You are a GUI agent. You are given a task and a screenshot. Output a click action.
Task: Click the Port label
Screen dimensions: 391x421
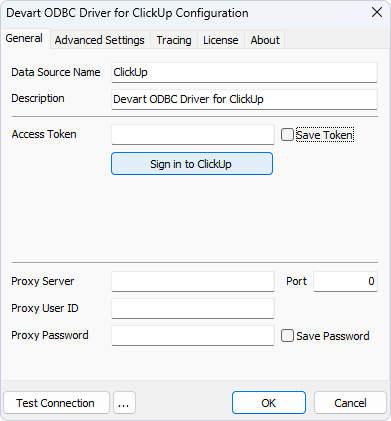[x=296, y=281]
